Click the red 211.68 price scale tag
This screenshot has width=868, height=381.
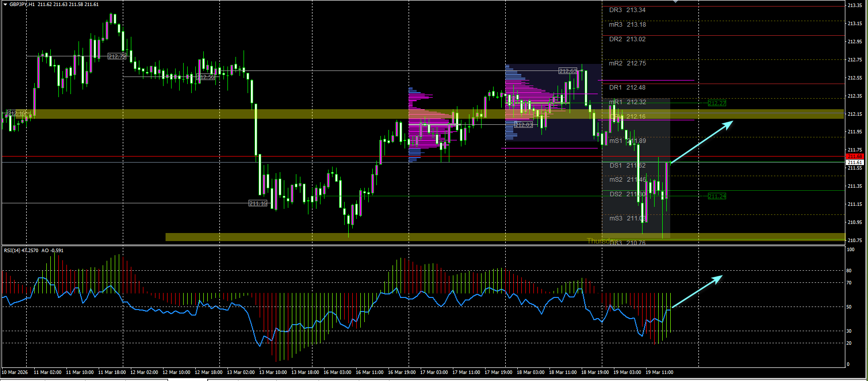tap(855, 157)
